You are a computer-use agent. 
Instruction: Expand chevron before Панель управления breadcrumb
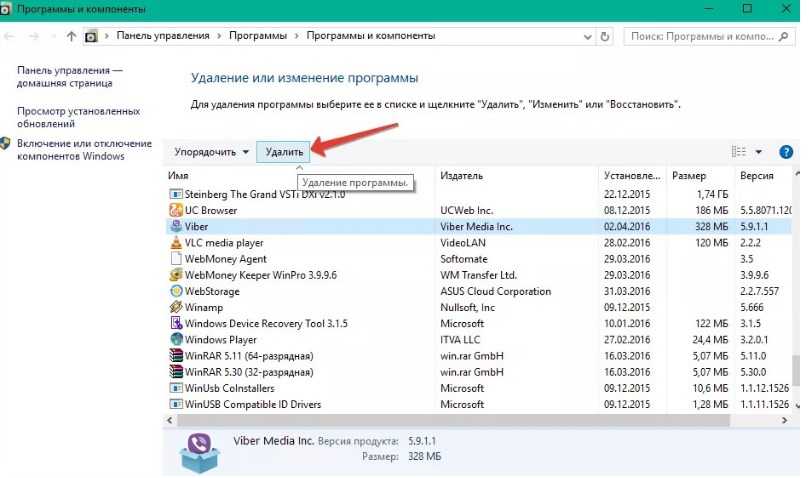tap(107, 36)
